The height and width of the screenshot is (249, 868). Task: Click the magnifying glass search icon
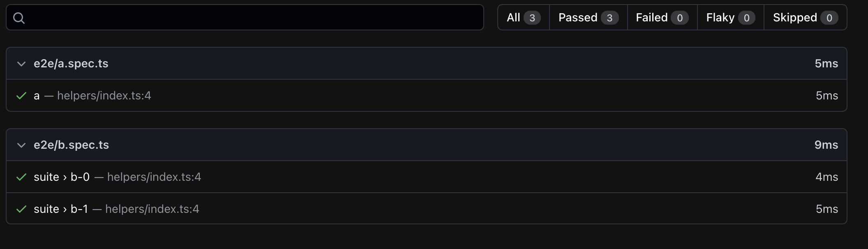(x=19, y=18)
